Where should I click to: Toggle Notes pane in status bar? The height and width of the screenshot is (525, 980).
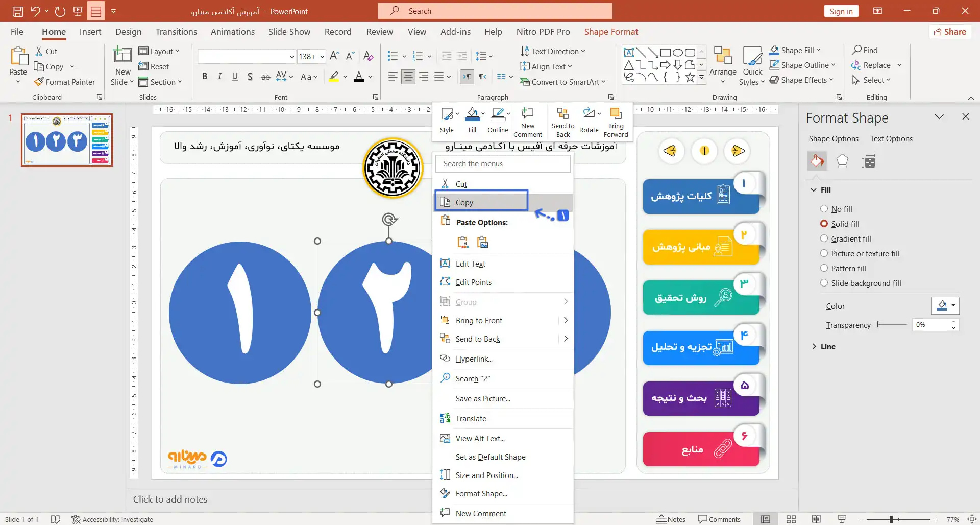pyautogui.click(x=671, y=519)
